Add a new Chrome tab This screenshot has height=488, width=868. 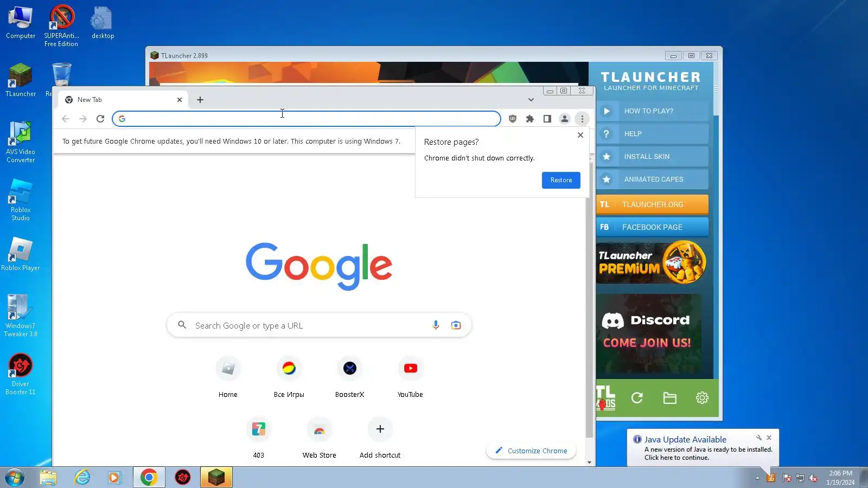point(200,100)
